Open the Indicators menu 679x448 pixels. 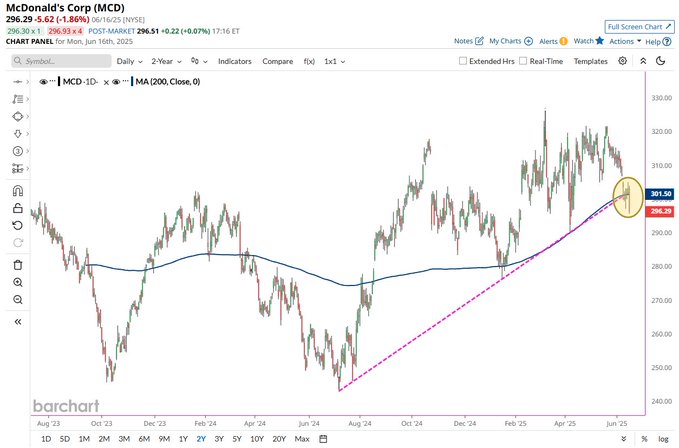click(235, 61)
